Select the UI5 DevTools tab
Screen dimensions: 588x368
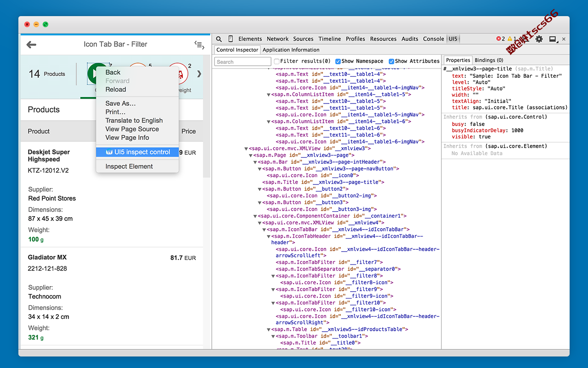click(453, 39)
